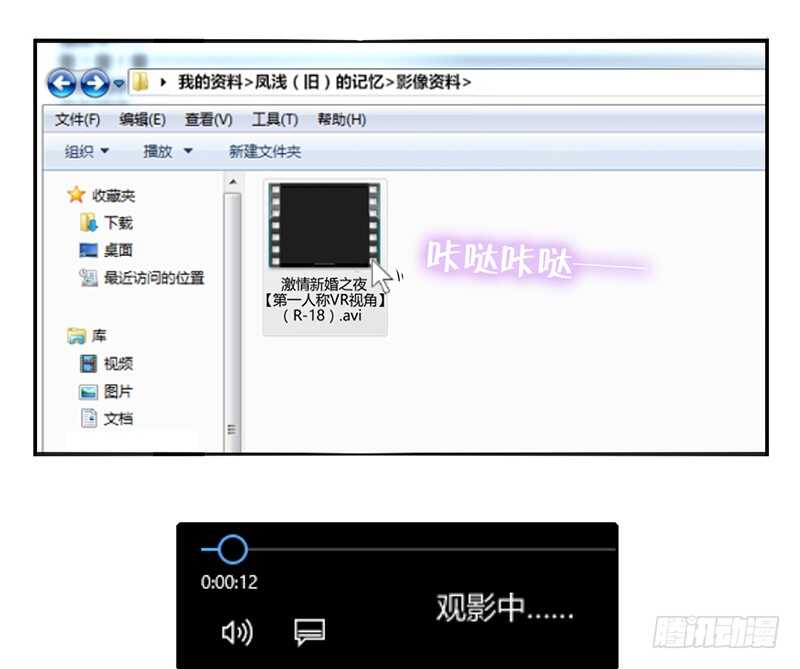
Task: Open the 文档 library
Action: (x=118, y=419)
